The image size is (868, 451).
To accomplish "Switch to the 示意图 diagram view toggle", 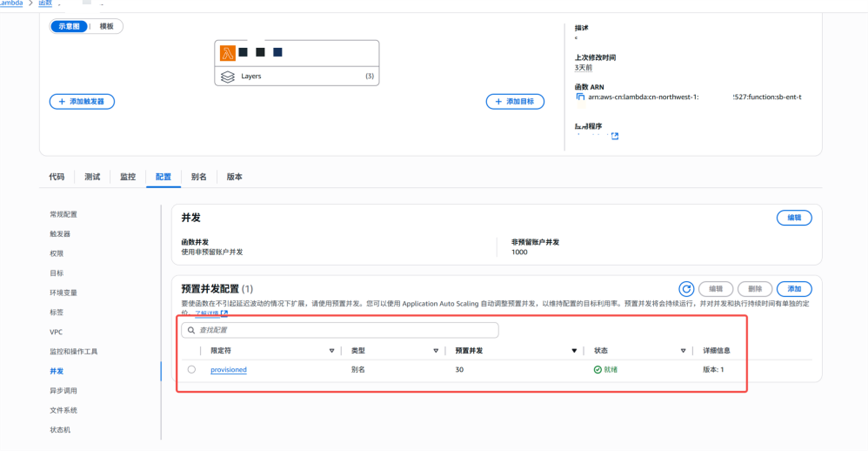I will (69, 26).
